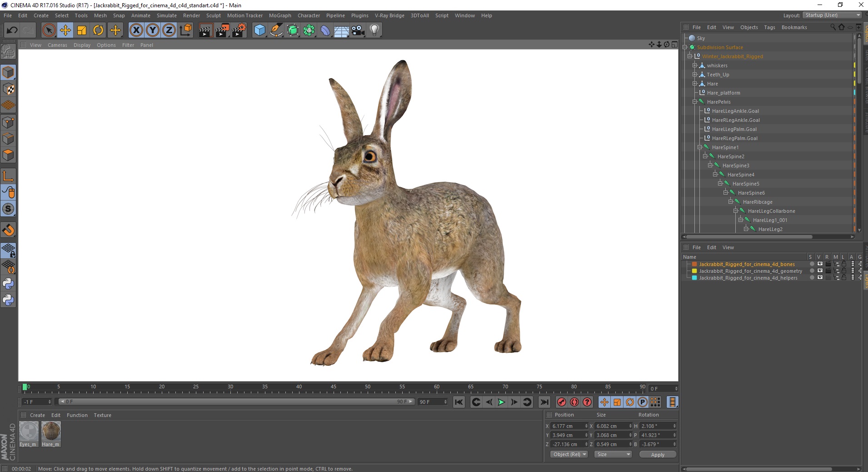Collapse the HarePelvis joint node
The image size is (868, 472).
[x=695, y=102]
